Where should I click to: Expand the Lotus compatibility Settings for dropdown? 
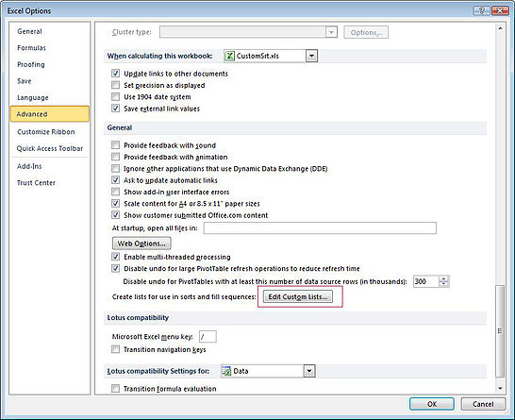point(309,371)
